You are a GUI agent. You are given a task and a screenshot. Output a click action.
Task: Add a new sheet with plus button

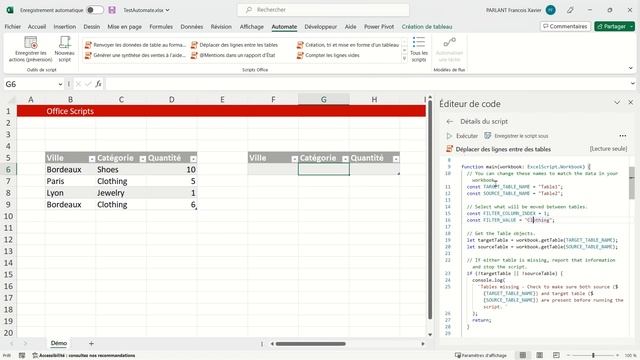pos(91,344)
